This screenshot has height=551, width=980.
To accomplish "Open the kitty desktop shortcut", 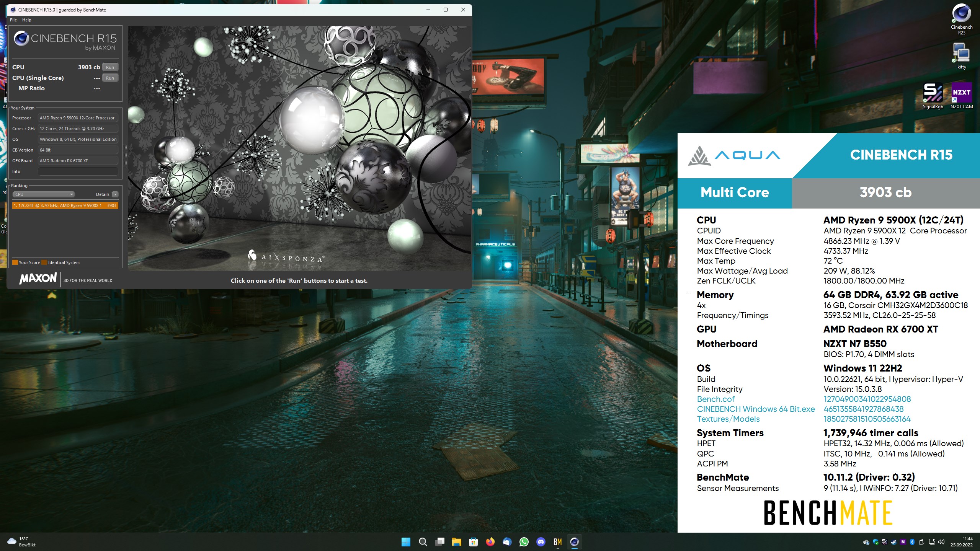I will tap(961, 56).
